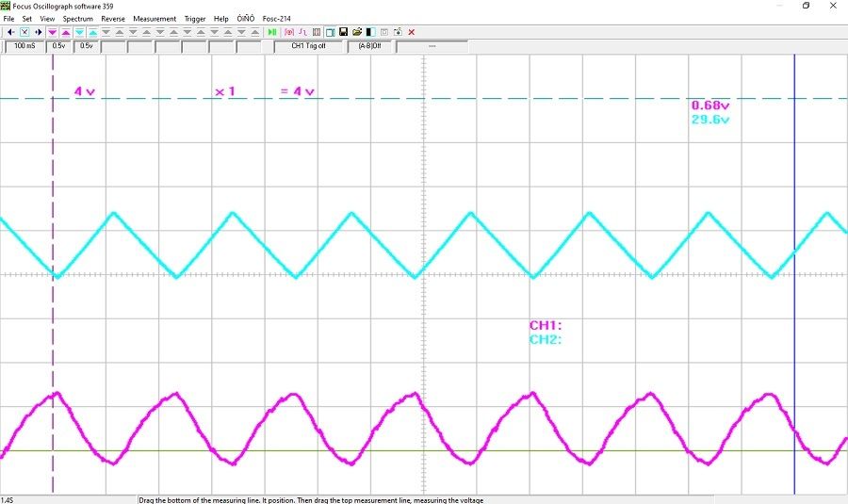Click the 1.4S status bar value
The height and width of the screenshot is (504, 848).
7,500
